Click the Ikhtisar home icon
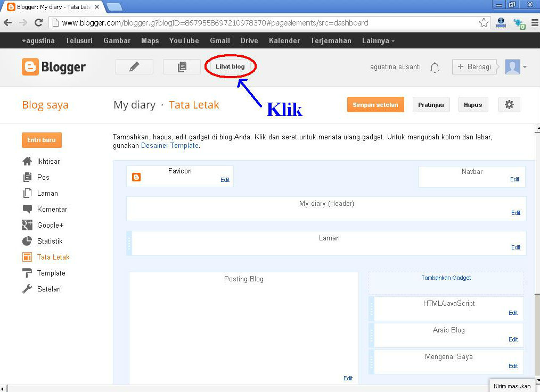 pyautogui.click(x=27, y=161)
